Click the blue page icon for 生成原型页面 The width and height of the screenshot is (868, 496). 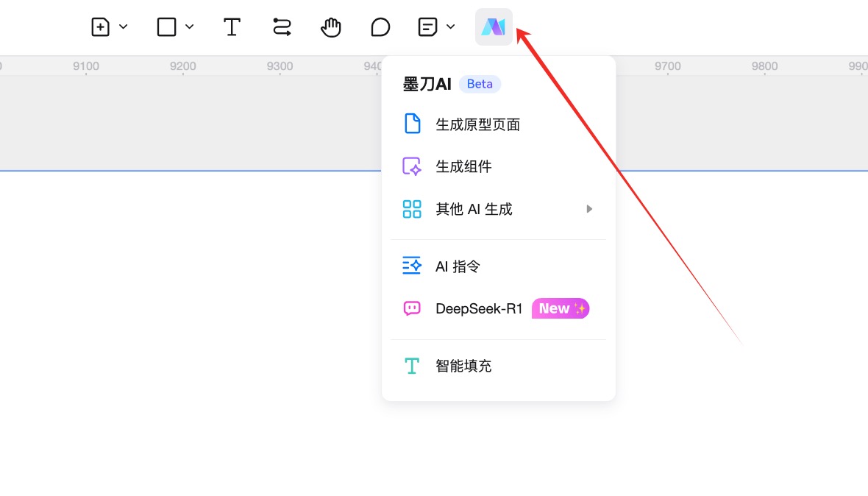click(412, 124)
